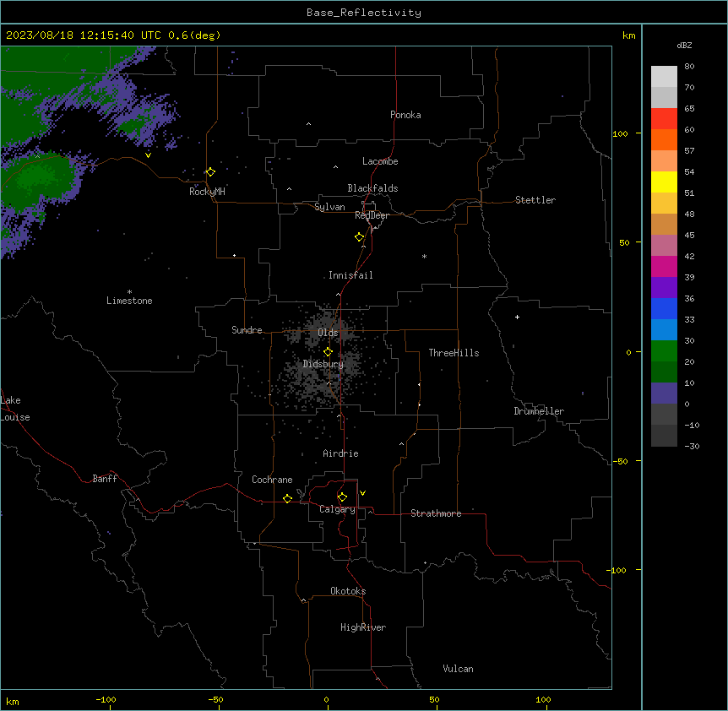
Task: Click the Ponoka city label
Action: coord(405,115)
